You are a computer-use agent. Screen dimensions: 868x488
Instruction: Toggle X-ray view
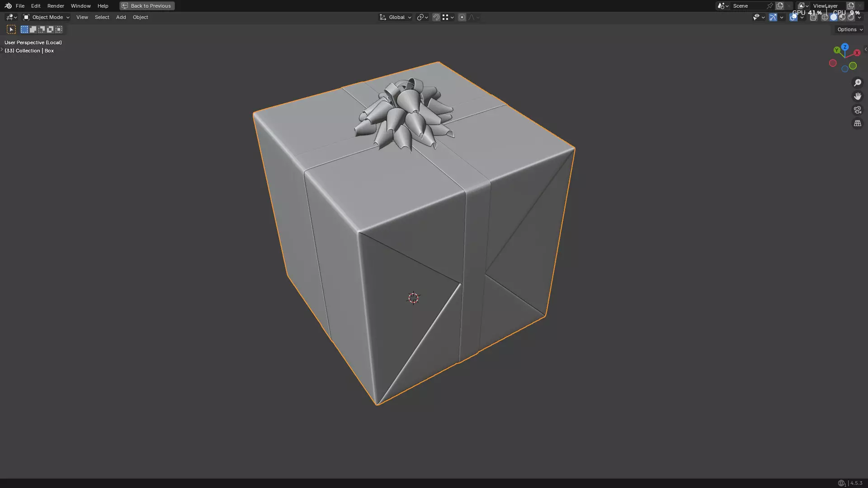click(813, 17)
